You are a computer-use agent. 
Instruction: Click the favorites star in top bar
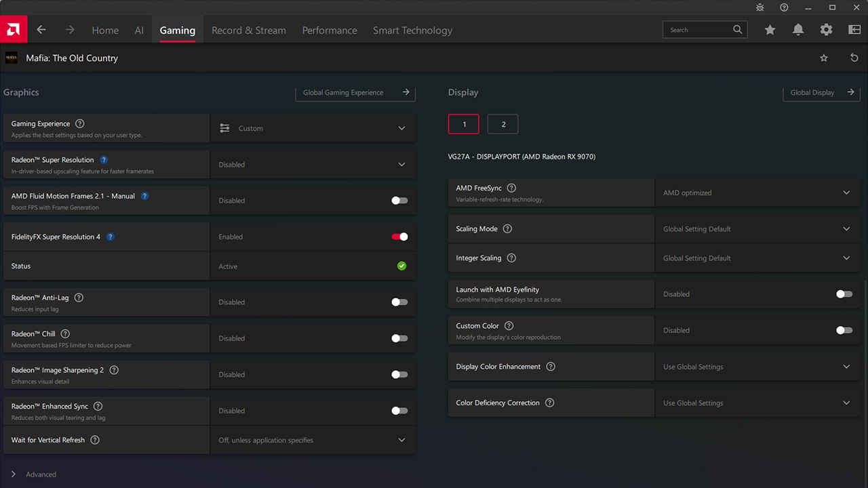pos(770,30)
